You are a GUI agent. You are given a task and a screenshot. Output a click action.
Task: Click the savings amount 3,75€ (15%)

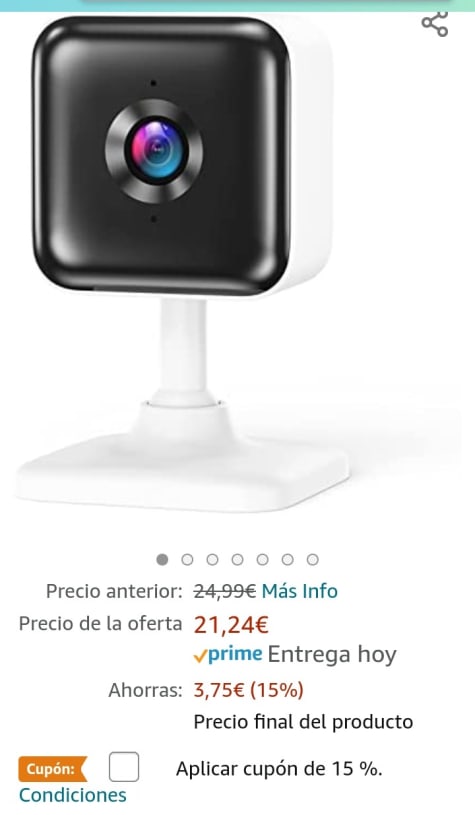[248, 690]
